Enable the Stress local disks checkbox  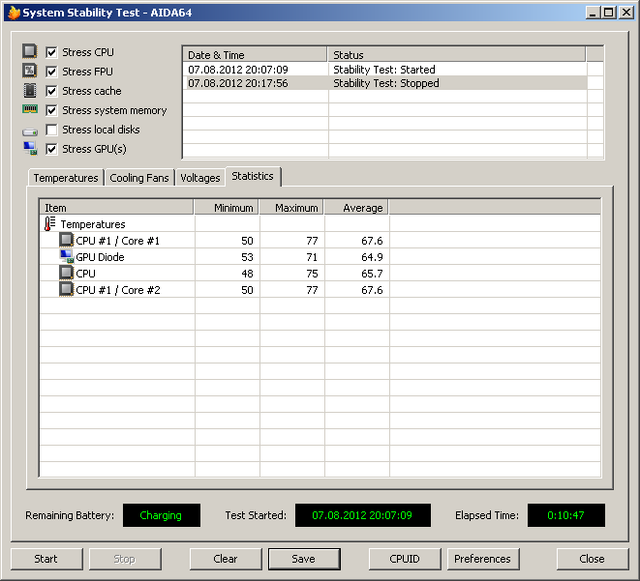[x=51, y=130]
